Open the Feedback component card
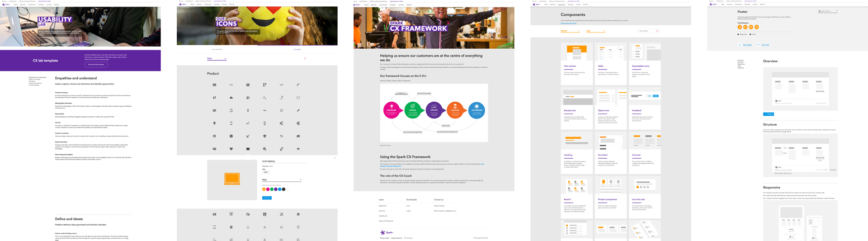868x241 pixels. (645, 109)
